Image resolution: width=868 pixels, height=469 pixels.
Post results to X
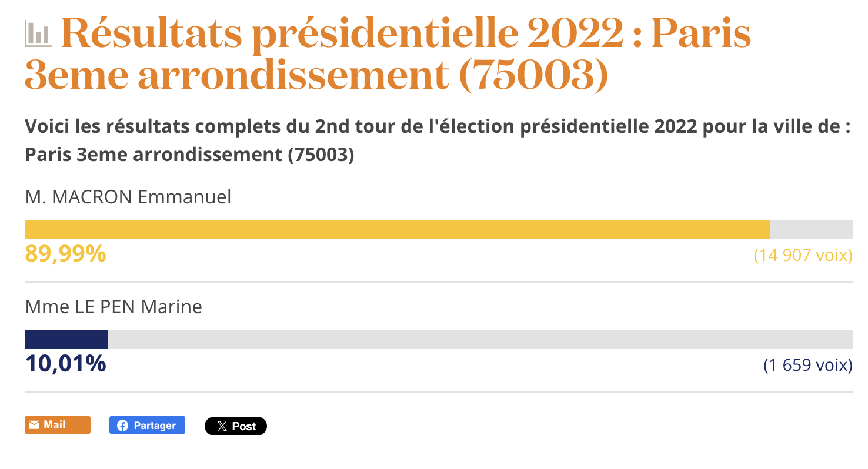[x=236, y=426]
